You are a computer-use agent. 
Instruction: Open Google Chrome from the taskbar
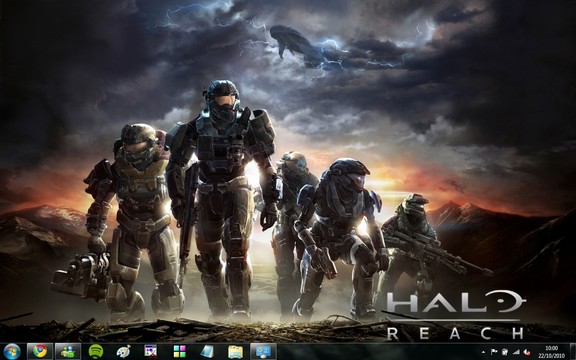tap(40, 352)
